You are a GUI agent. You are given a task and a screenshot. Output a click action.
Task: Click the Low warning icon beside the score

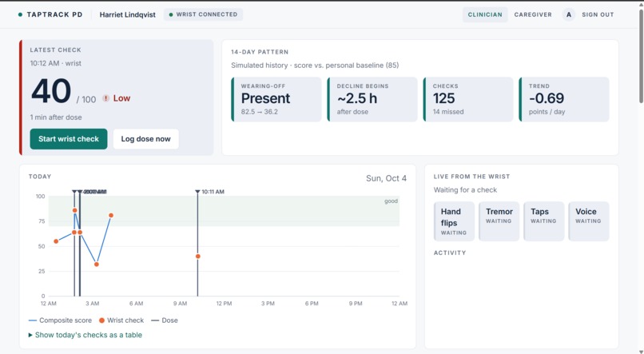[x=106, y=98]
